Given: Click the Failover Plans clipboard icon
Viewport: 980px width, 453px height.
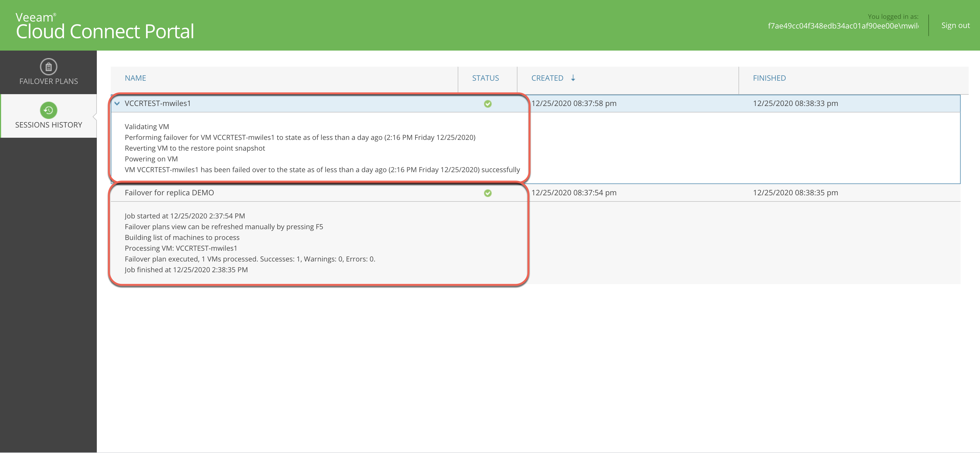Looking at the screenshot, I should (48, 67).
